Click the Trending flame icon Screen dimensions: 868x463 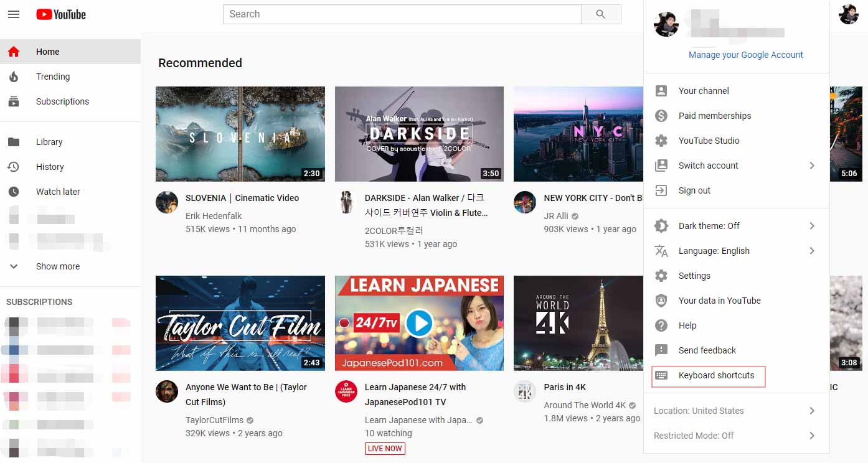click(x=14, y=77)
